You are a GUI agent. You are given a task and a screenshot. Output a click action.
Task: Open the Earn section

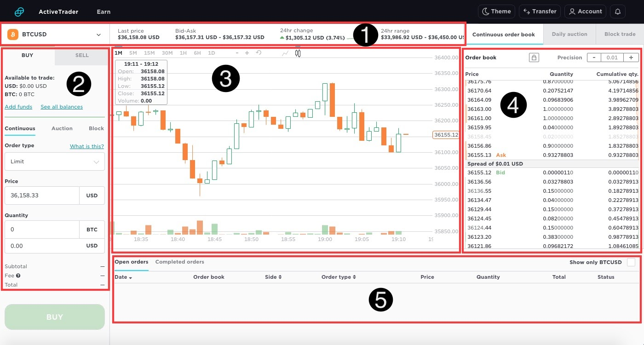pos(103,11)
